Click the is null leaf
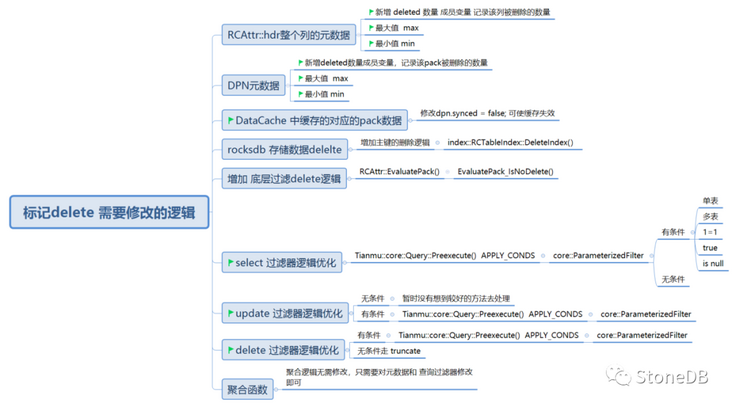This screenshot has height=407, width=732. tap(713, 264)
